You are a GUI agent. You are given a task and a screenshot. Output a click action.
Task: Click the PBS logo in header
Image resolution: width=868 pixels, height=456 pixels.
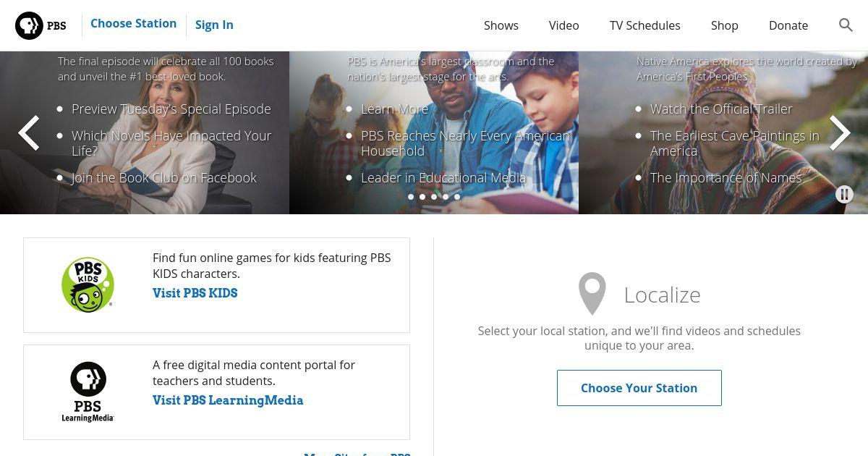tap(41, 25)
